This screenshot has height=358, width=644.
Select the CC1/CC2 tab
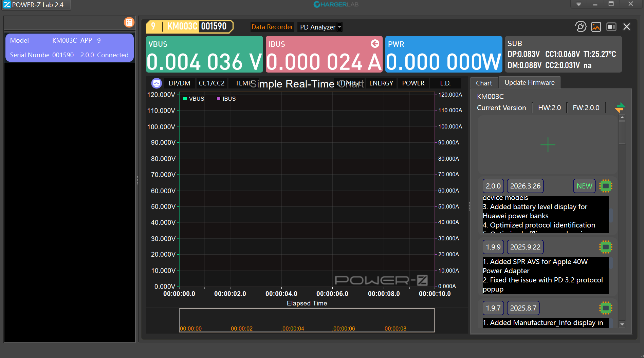211,83
